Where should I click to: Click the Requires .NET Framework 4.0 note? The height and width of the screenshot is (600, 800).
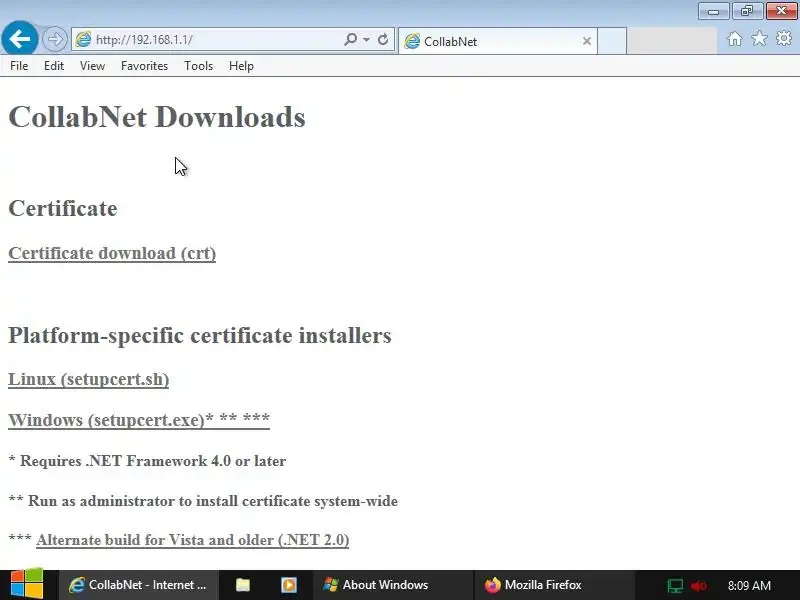pos(147,461)
